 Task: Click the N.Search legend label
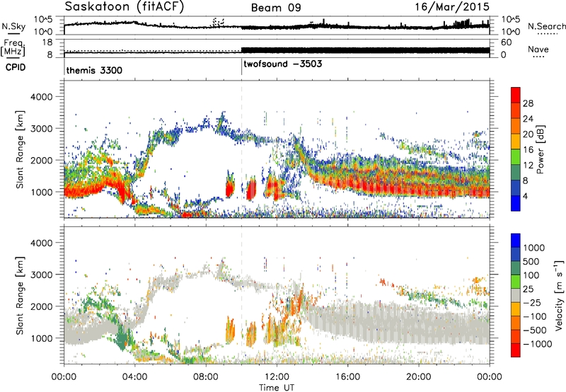(x=546, y=26)
